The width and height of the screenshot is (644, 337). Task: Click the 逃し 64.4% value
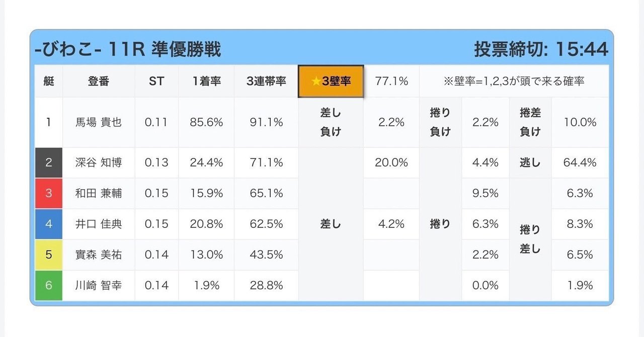click(x=580, y=162)
